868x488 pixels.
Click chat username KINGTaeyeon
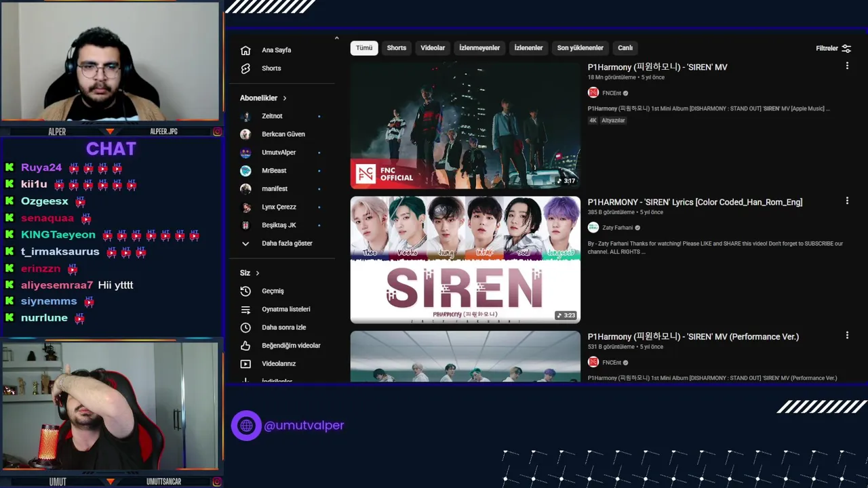pos(58,235)
